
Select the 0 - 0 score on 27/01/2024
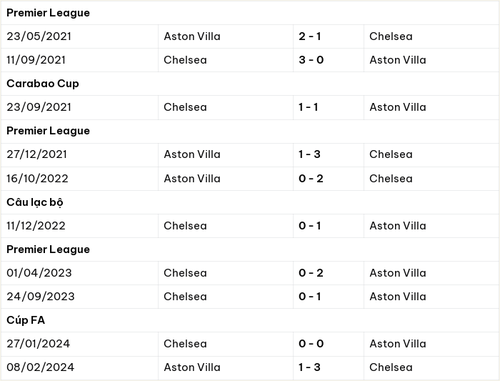[x=311, y=344]
